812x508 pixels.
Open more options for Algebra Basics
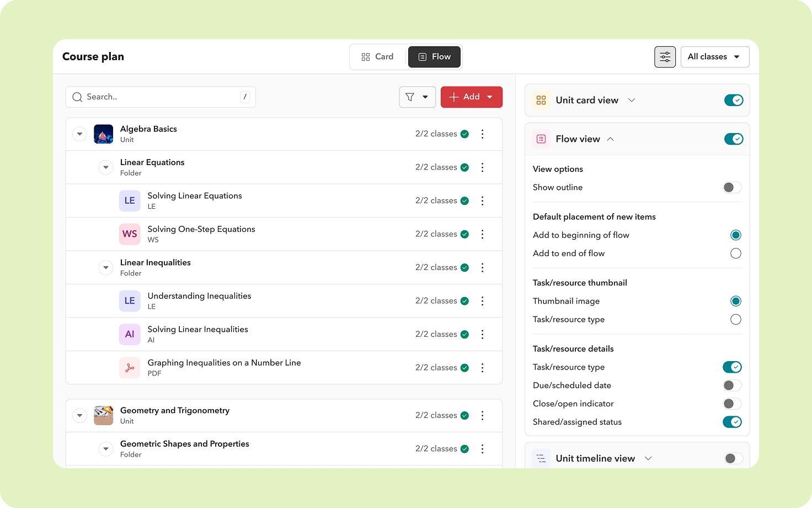coord(482,134)
